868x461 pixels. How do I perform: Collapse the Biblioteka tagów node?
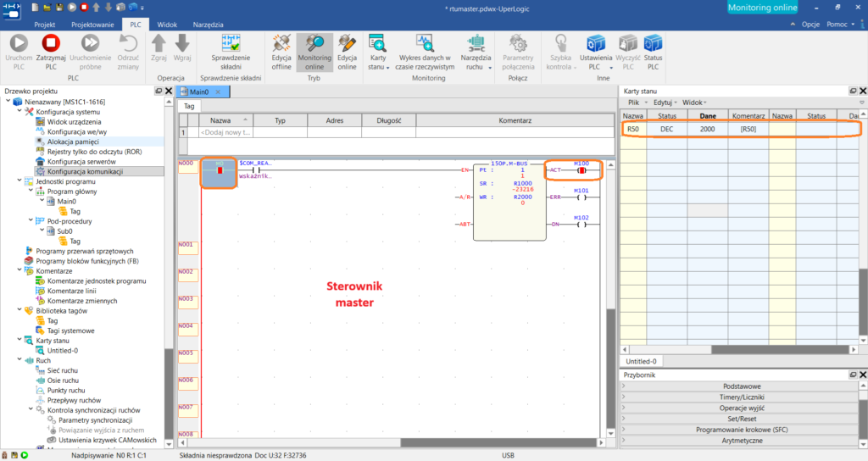19,310
